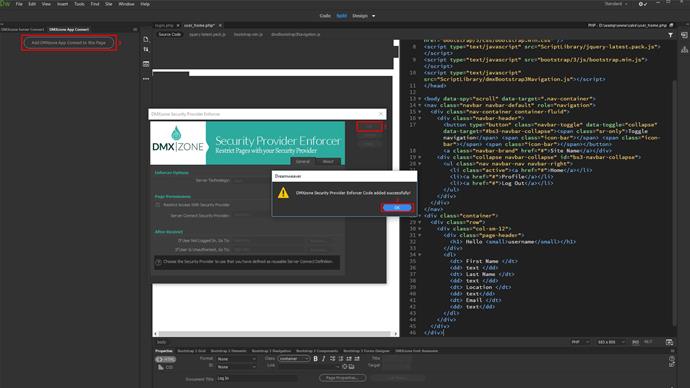Select HTML mode in Properties panel

pyautogui.click(x=165, y=359)
